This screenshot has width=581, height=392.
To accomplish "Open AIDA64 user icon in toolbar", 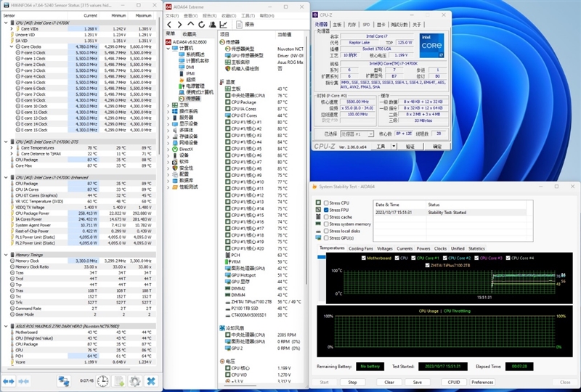I will (x=212, y=25).
